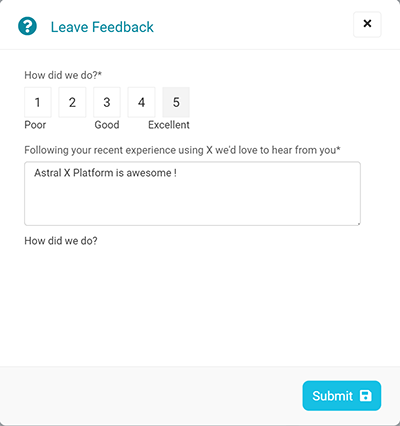
Task: Select the highlighted rating 5
Action: pyautogui.click(x=176, y=102)
